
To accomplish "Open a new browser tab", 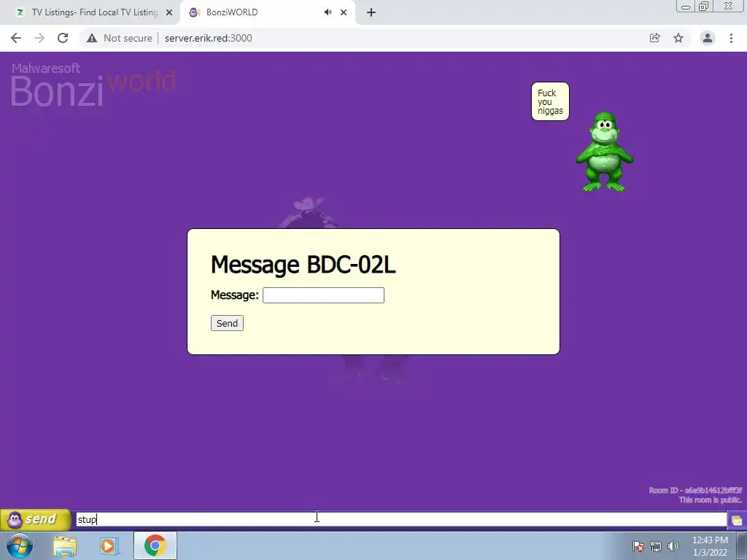I will (371, 12).
